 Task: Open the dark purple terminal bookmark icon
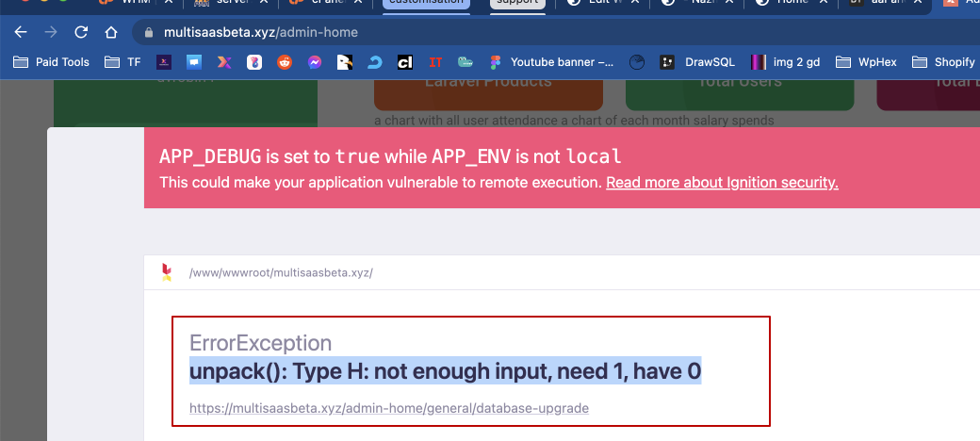coord(163,62)
